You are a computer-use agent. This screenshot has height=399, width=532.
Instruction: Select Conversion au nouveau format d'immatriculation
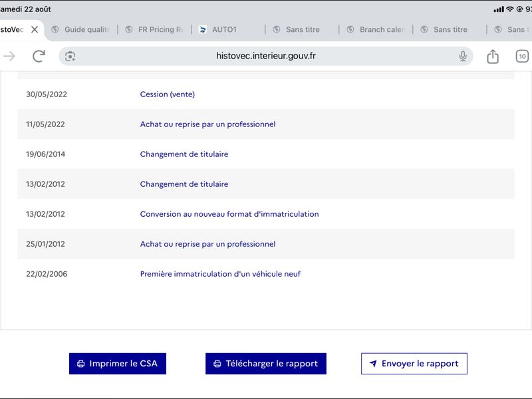pyautogui.click(x=229, y=214)
